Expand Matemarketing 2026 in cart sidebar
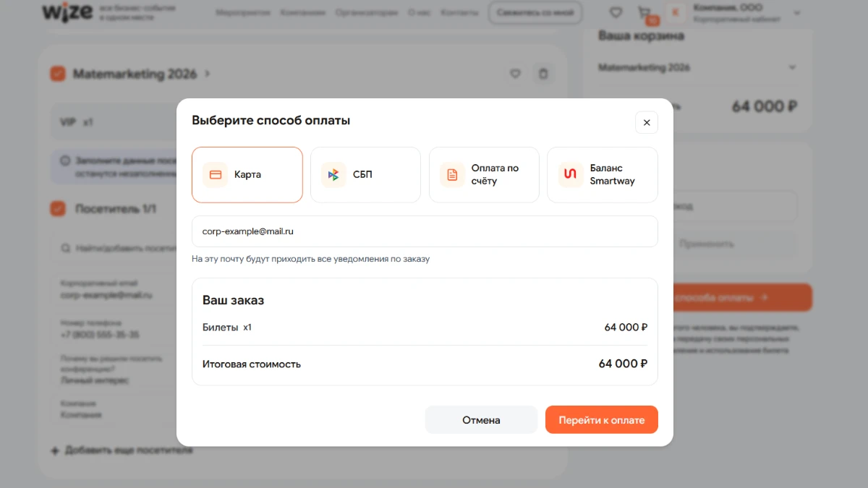The height and width of the screenshot is (488, 868). pos(792,67)
